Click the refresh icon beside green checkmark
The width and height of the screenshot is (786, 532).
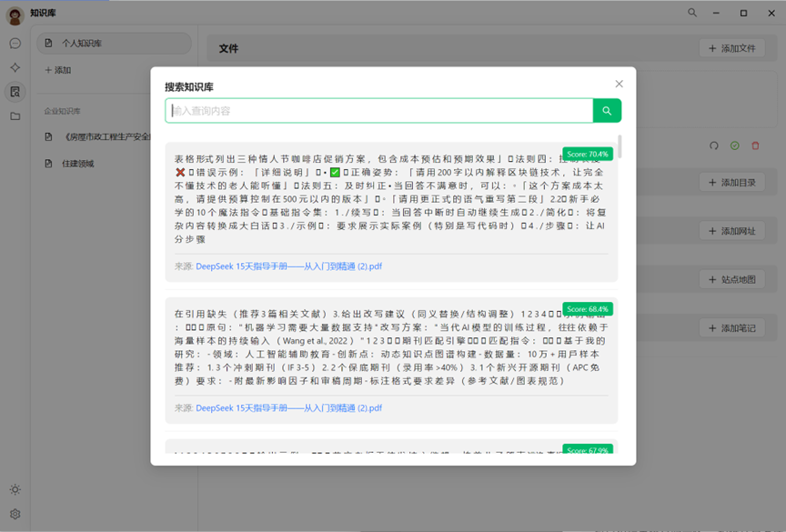713,146
